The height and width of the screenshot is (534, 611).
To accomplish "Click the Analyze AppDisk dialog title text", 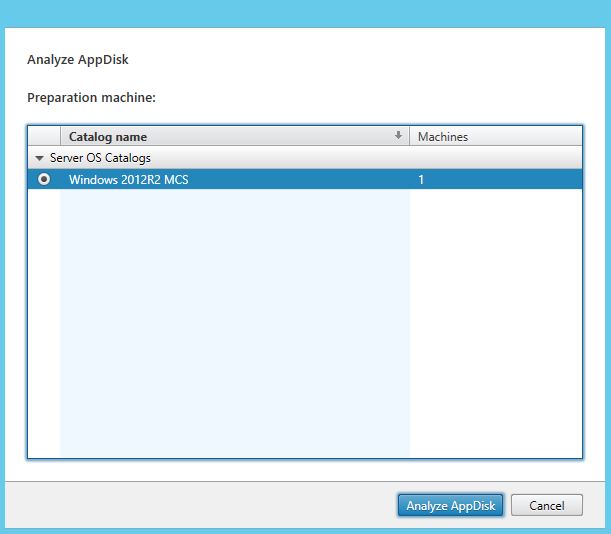I will [77, 60].
